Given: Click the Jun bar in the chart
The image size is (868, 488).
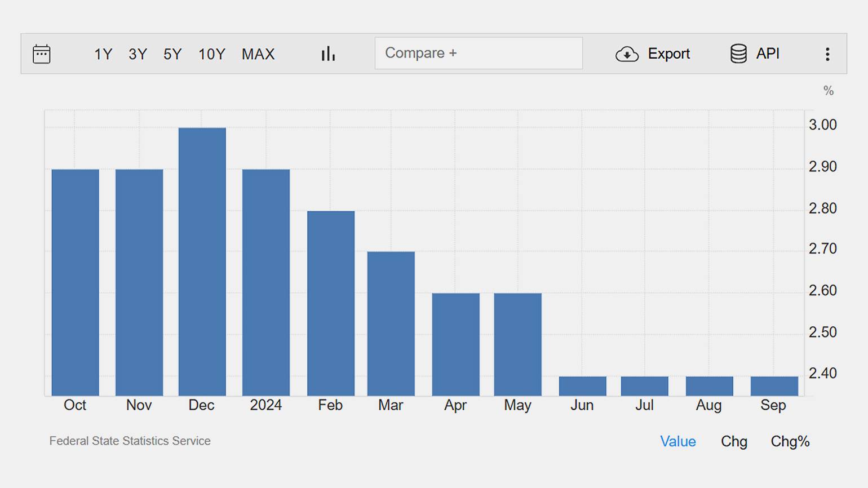Looking at the screenshot, I should click(x=583, y=386).
